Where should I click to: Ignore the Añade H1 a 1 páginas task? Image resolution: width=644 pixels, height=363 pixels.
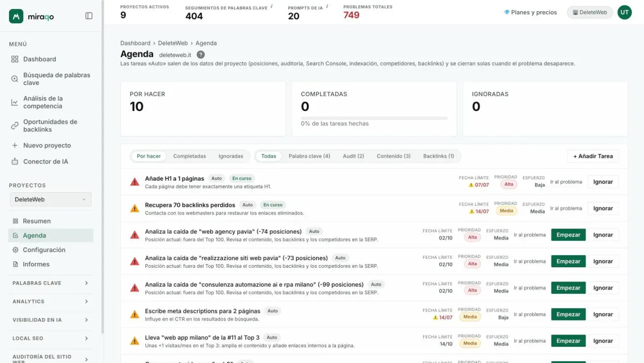[603, 182]
